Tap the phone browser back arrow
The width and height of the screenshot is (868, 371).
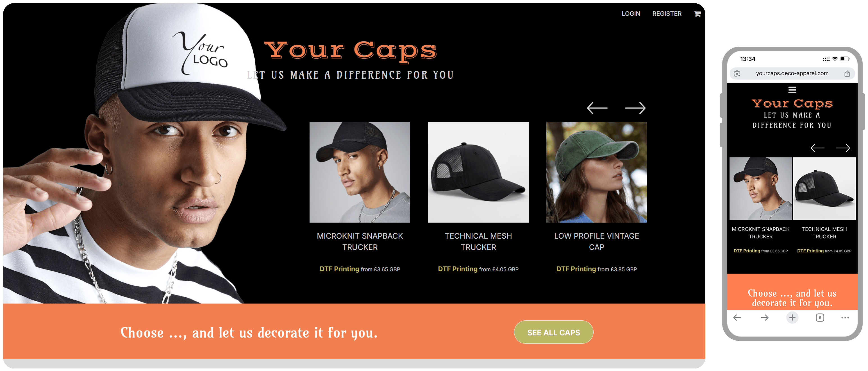[x=737, y=318]
